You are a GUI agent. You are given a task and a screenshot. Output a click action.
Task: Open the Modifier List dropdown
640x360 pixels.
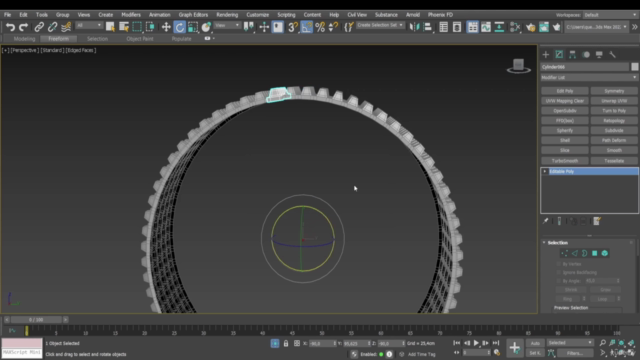pyautogui.click(x=589, y=77)
